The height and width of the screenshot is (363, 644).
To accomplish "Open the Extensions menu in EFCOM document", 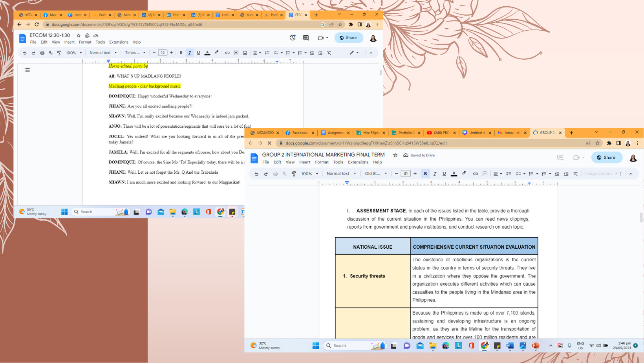I will point(119,42).
